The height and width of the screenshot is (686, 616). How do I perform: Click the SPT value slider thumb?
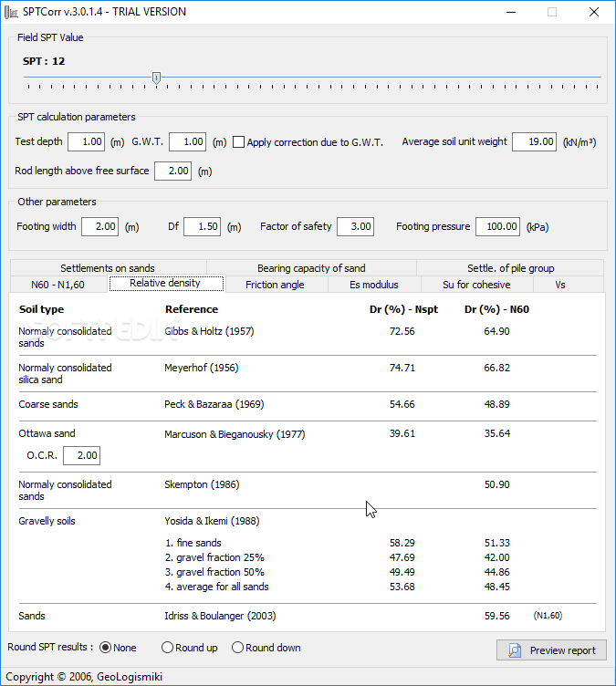[x=156, y=78]
